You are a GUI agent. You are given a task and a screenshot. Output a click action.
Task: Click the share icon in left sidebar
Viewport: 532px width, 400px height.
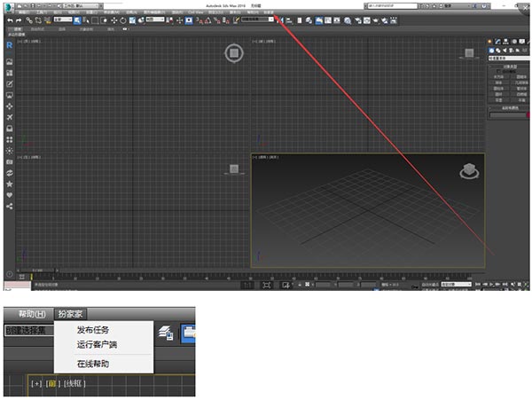coord(10,207)
